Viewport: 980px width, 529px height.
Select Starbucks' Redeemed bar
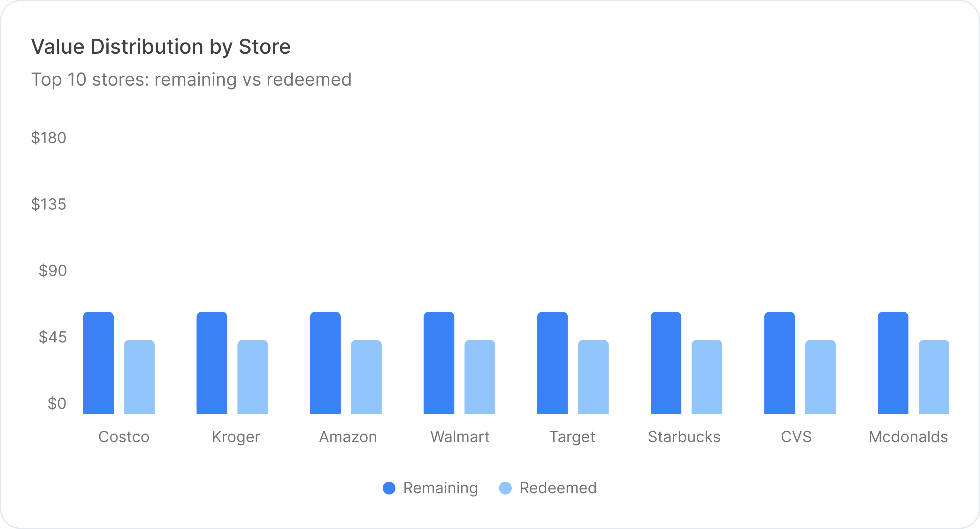707,377
